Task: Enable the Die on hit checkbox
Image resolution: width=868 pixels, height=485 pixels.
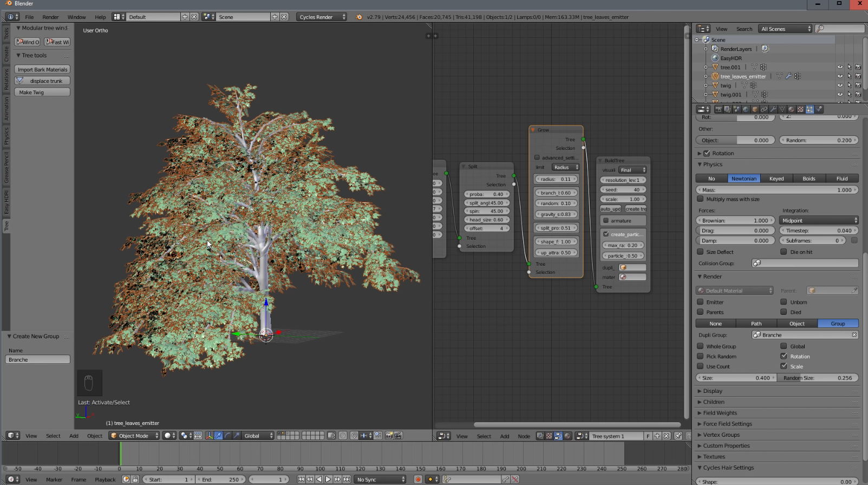Action: (784, 252)
